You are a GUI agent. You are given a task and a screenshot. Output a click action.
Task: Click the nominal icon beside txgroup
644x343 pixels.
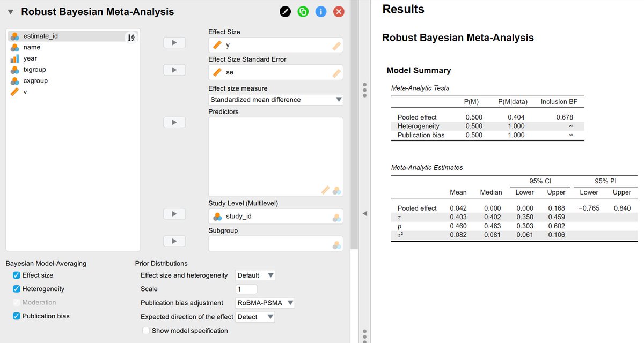[x=14, y=69]
